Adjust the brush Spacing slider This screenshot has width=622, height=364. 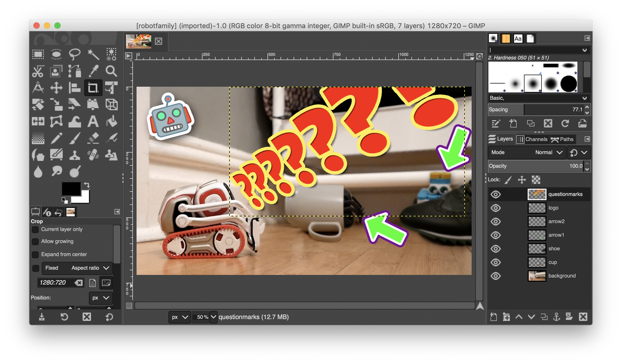536,110
